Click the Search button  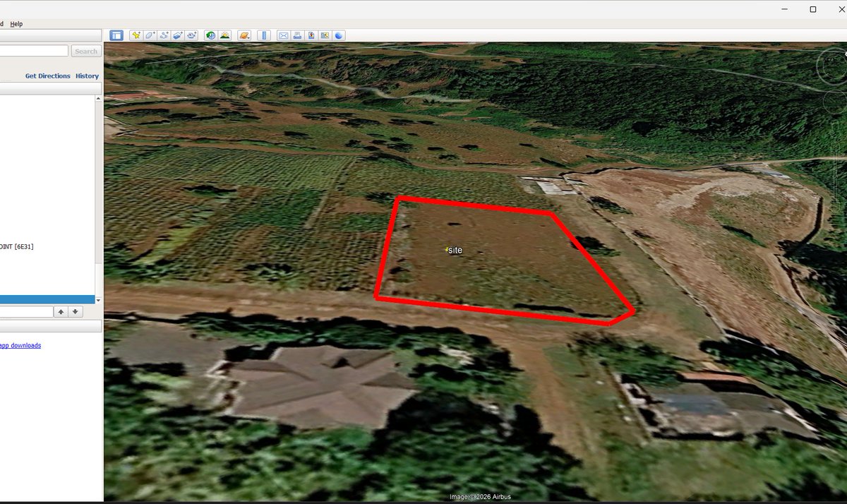point(86,51)
